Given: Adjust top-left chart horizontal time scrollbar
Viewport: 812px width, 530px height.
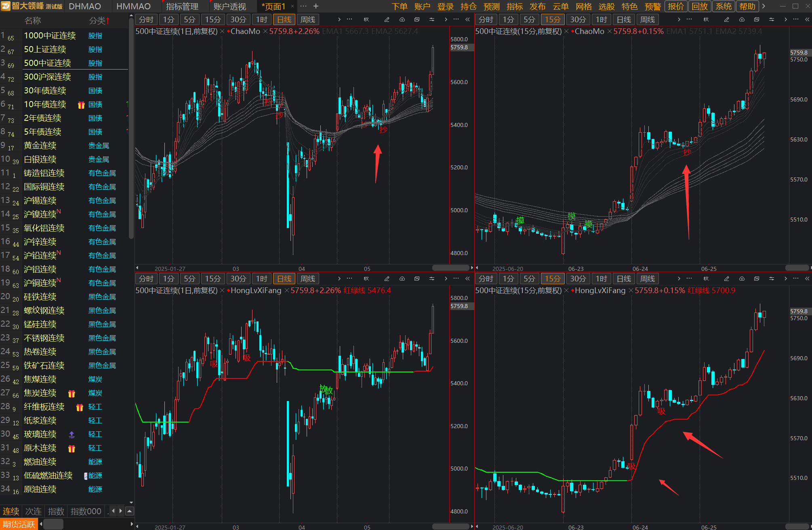Looking at the screenshot, I should (x=451, y=268).
